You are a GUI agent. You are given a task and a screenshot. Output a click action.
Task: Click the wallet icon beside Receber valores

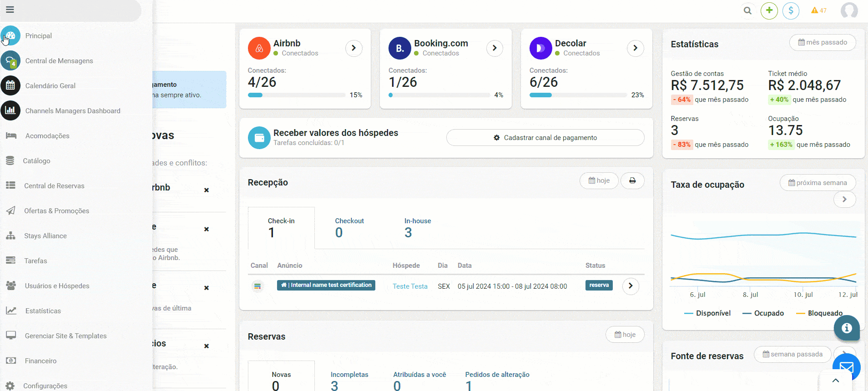click(259, 138)
